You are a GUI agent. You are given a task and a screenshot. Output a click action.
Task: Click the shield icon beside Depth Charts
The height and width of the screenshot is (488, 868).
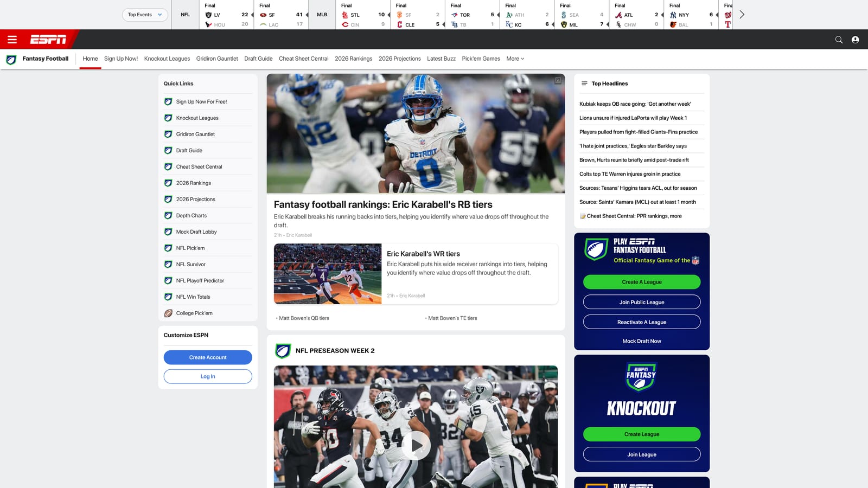click(x=168, y=216)
